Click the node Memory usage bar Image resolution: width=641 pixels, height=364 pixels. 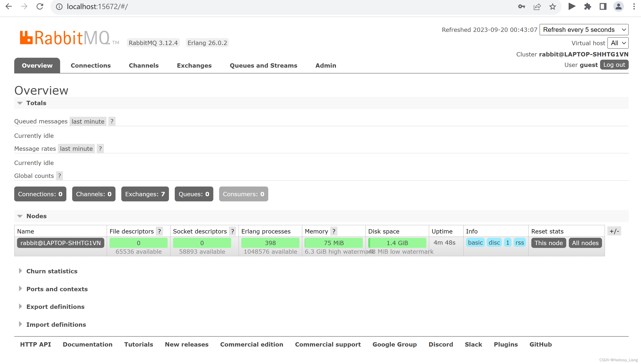[334, 243]
